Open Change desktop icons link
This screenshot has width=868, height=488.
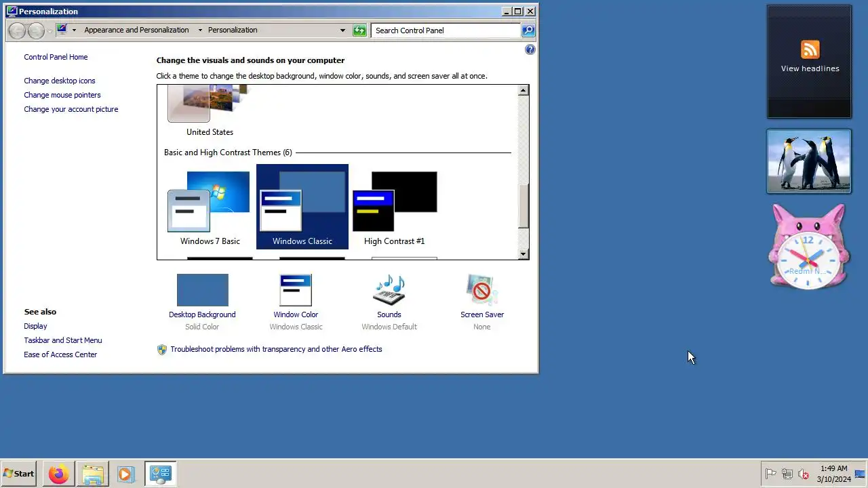pyautogui.click(x=60, y=81)
